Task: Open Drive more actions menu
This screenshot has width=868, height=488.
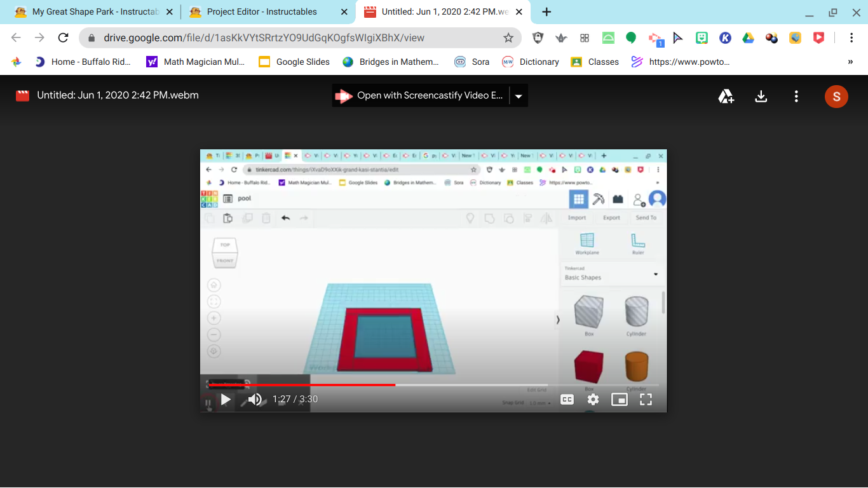Action: point(796,97)
